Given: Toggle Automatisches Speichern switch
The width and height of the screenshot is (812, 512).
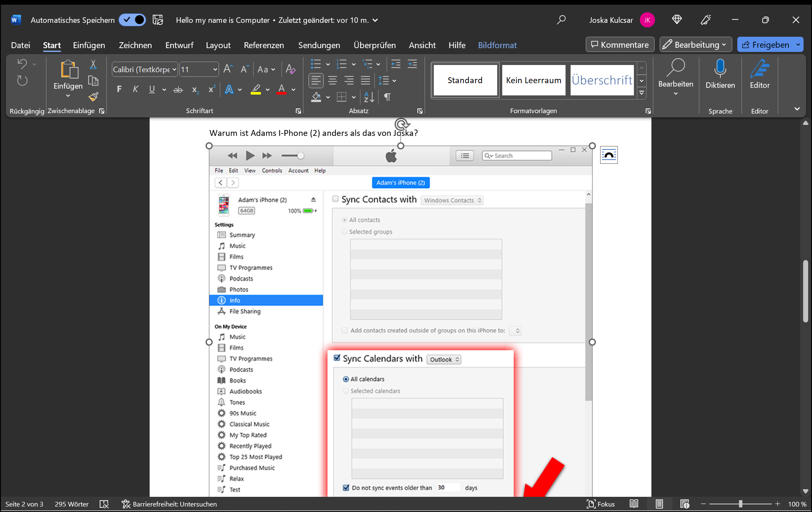Looking at the screenshot, I should pos(132,20).
